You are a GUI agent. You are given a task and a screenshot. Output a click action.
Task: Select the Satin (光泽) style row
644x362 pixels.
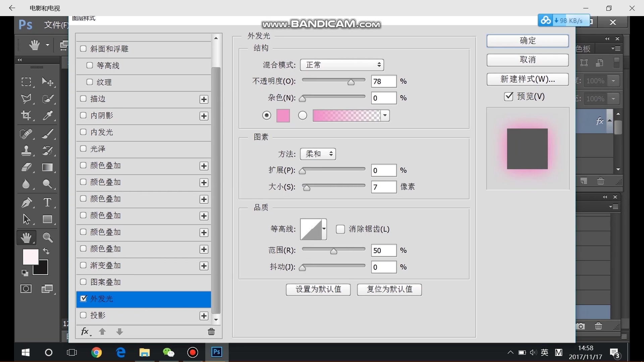coord(144,149)
